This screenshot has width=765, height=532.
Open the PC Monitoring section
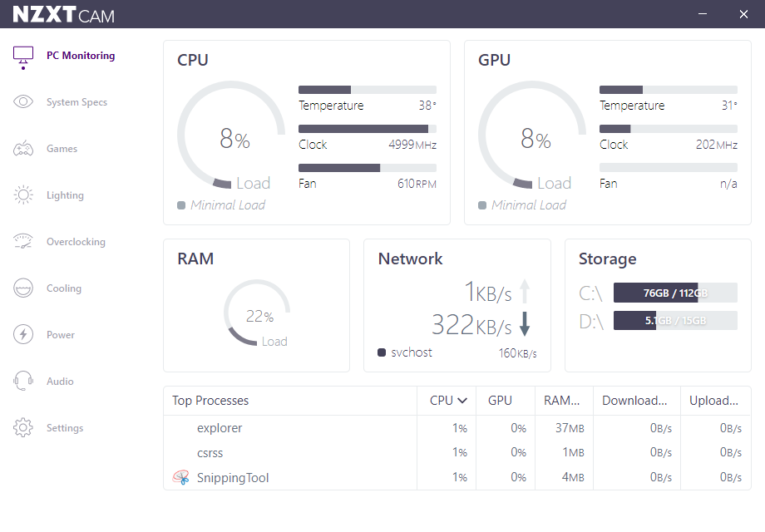[x=81, y=56]
